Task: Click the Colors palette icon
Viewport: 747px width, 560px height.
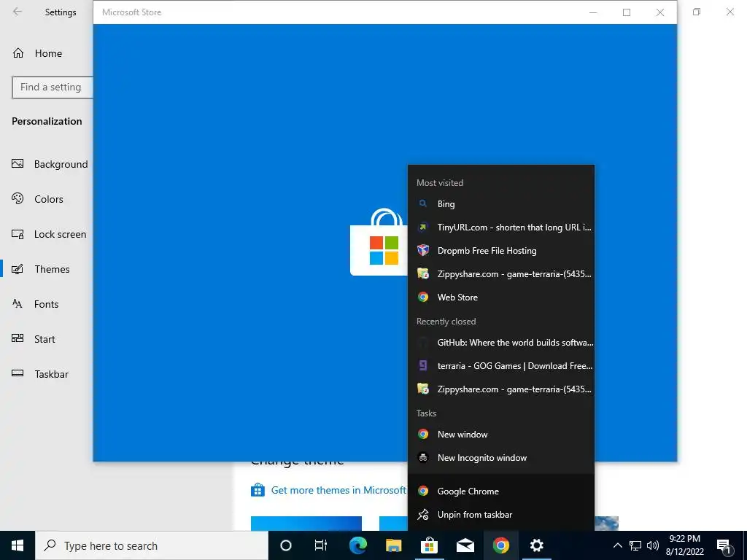Action: tap(18, 198)
